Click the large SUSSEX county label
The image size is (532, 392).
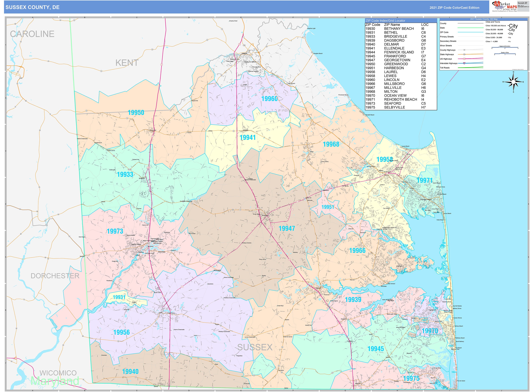coord(255,347)
